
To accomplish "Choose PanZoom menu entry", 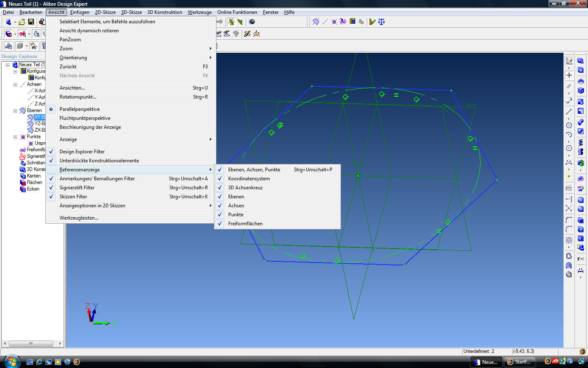I will coord(131,40).
